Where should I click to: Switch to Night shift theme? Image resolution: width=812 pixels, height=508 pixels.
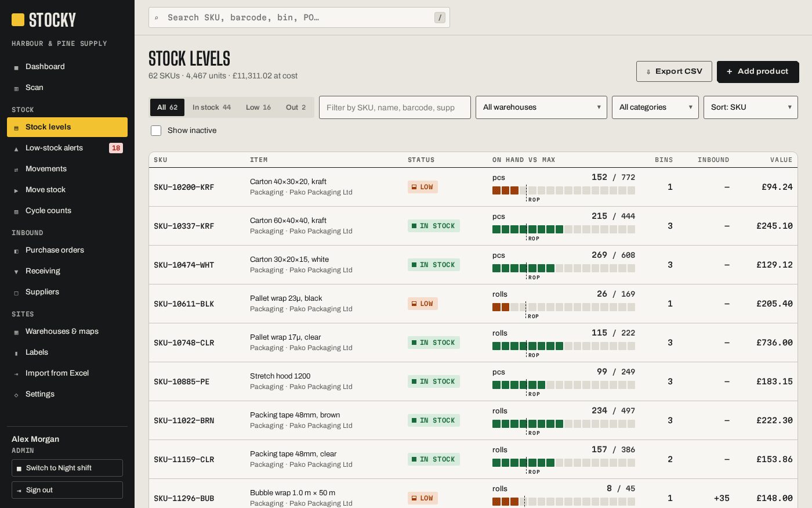click(x=67, y=468)
